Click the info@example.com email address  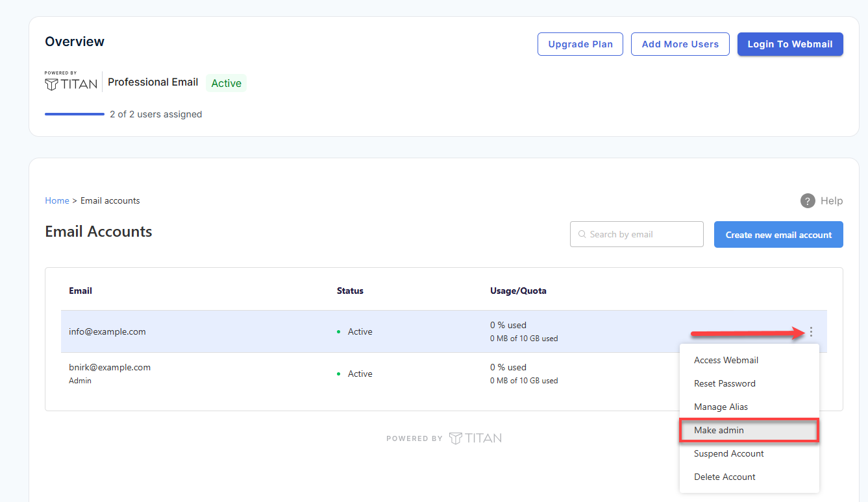(107, 331)
